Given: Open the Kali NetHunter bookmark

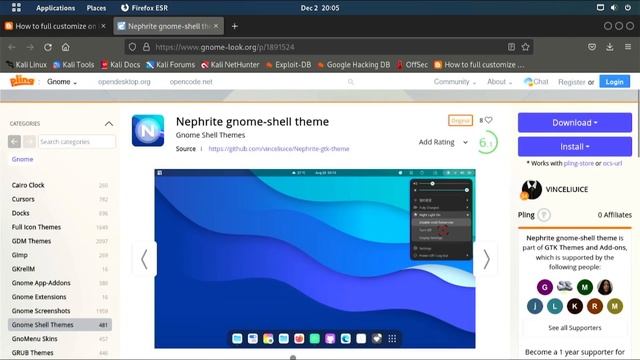Looking at the screenshot, I should click(230, 64).
